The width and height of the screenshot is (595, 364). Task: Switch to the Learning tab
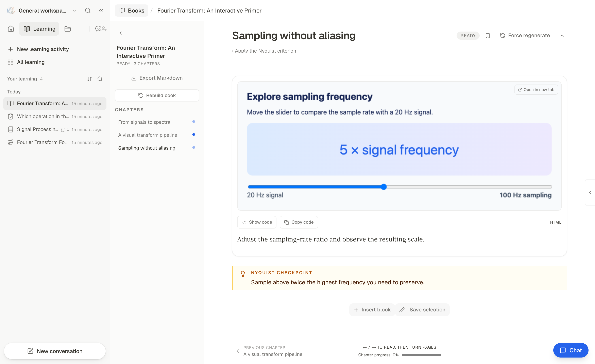point(39,29)
